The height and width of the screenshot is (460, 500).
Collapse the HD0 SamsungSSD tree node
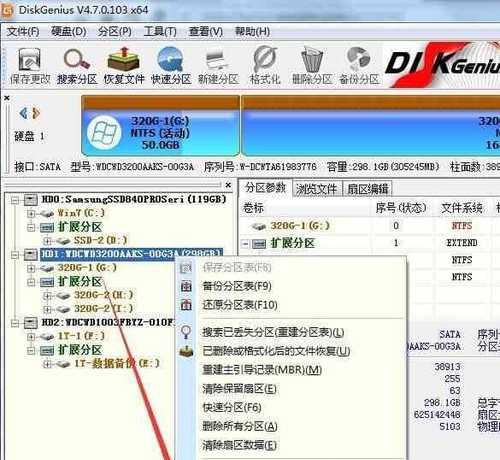15,200
